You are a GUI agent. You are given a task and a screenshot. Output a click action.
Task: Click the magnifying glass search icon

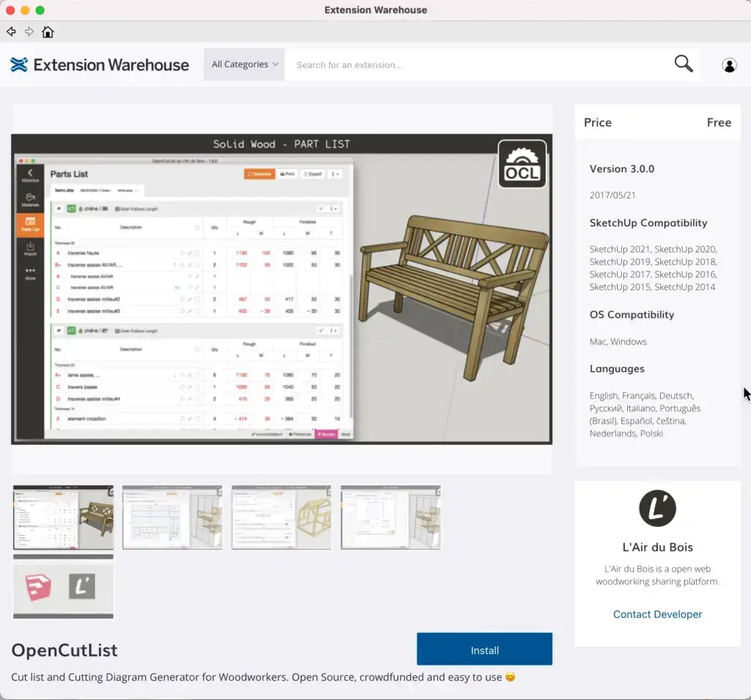[x=684, y=64]
